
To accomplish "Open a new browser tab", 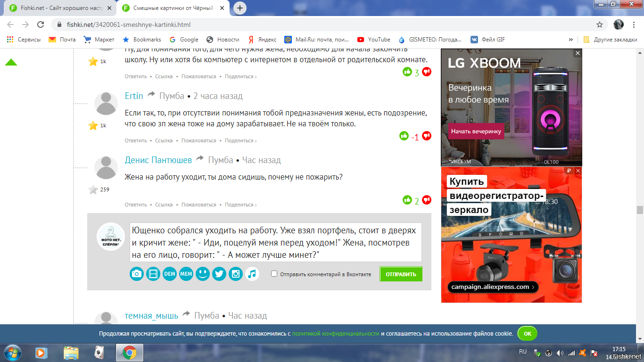I will coord(240,8).
